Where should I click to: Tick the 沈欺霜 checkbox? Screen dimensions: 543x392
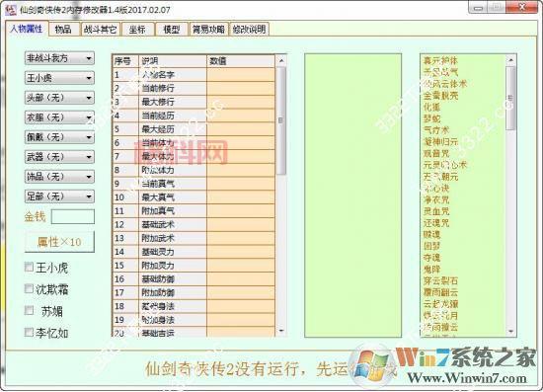[x=29, y=288]
